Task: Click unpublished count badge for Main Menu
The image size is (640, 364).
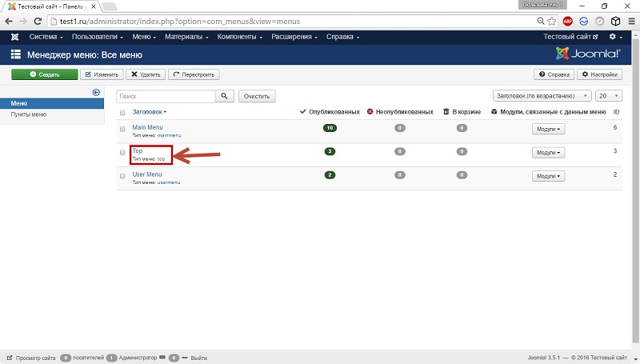Action: [x=399, y=128]
